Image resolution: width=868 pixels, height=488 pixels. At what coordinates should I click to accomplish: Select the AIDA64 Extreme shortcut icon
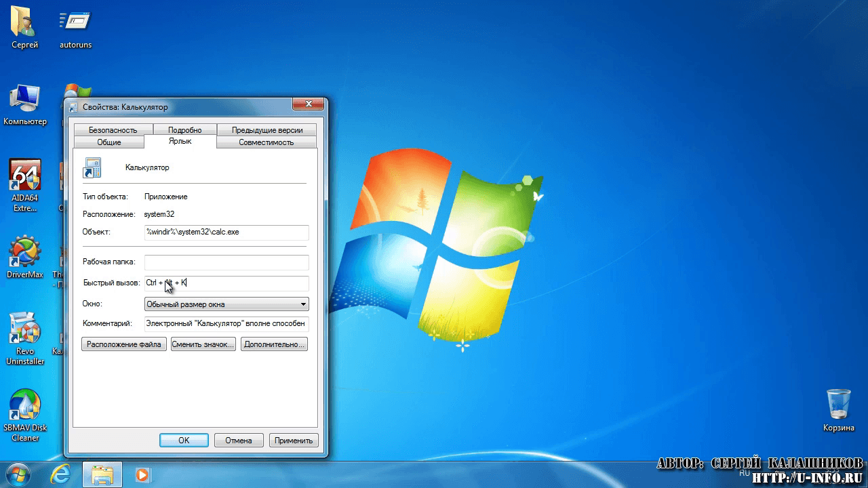pos(25,185)
